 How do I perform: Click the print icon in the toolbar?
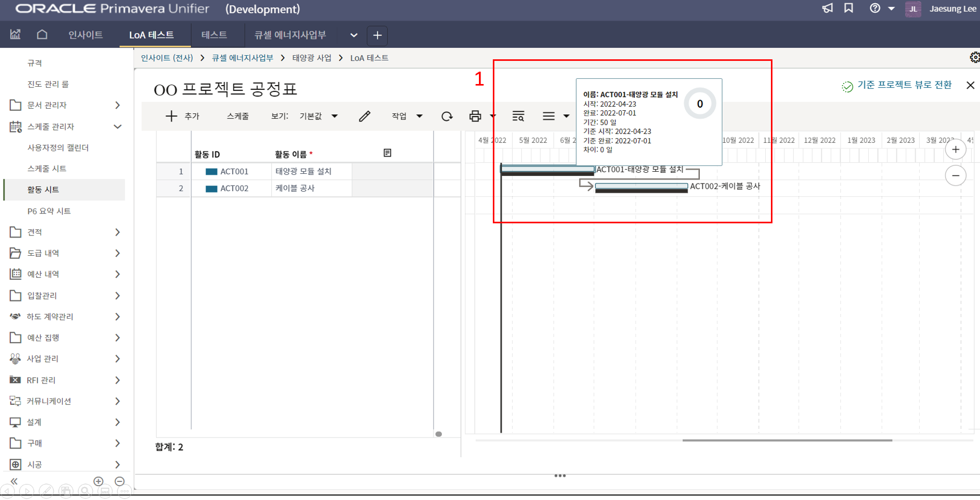pos(475,116)
